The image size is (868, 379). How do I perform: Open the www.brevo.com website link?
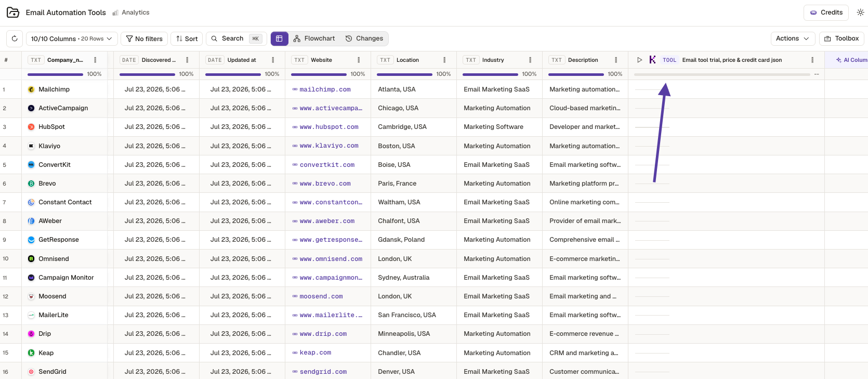(x=325, y=184)
